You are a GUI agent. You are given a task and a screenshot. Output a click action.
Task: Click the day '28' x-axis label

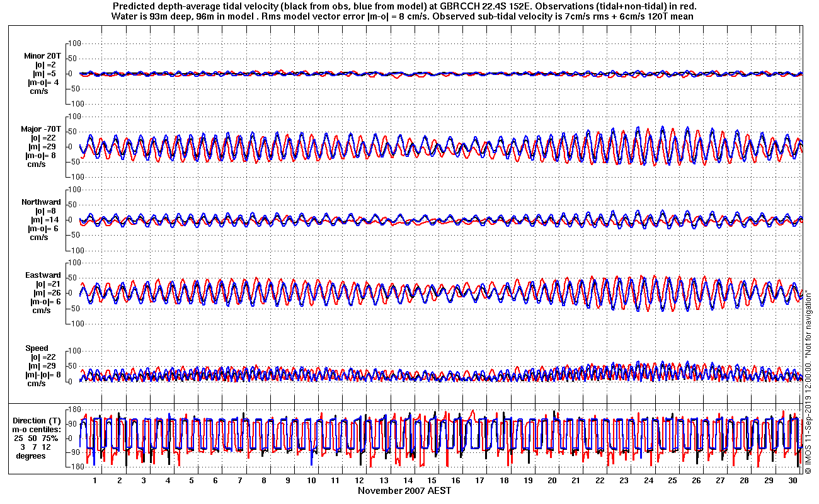pyautogui.click(x=745, y=480)
